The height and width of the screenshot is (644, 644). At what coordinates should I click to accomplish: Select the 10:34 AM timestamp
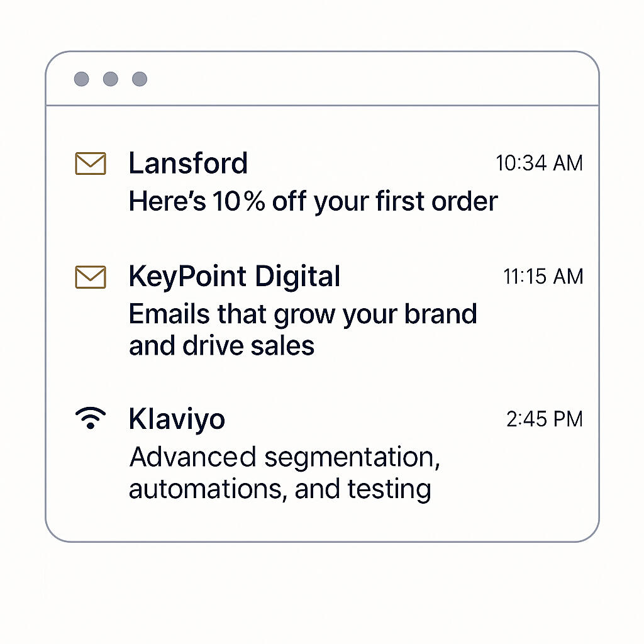click(x=539, y=163)
